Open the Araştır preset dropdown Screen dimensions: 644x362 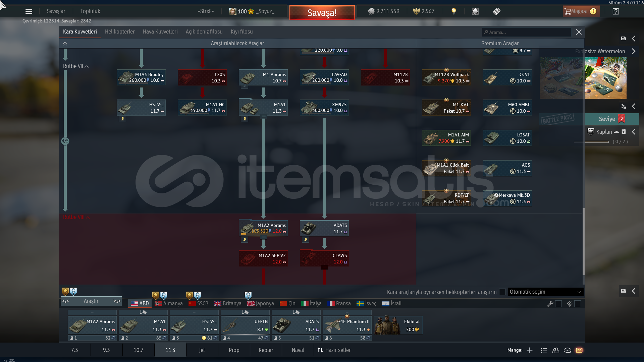pos(91,301)
